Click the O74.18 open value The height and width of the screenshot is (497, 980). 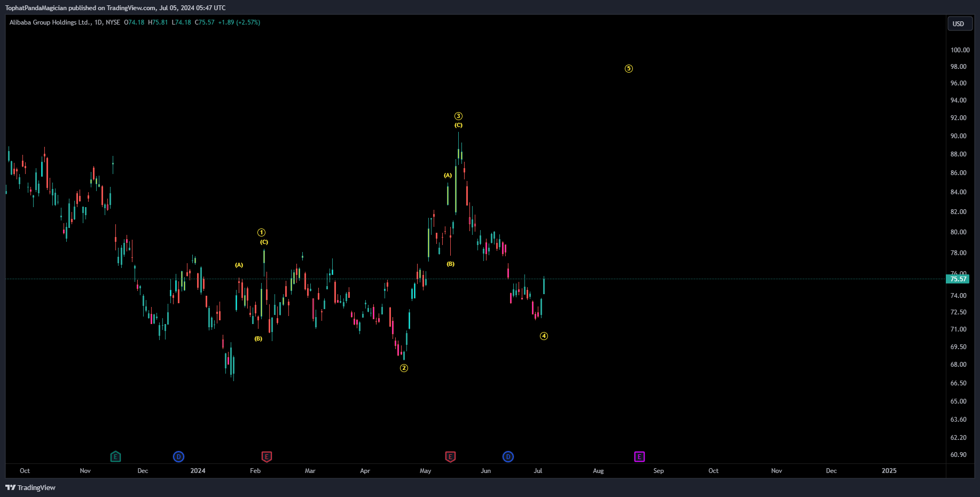click(x=134, y=22)
